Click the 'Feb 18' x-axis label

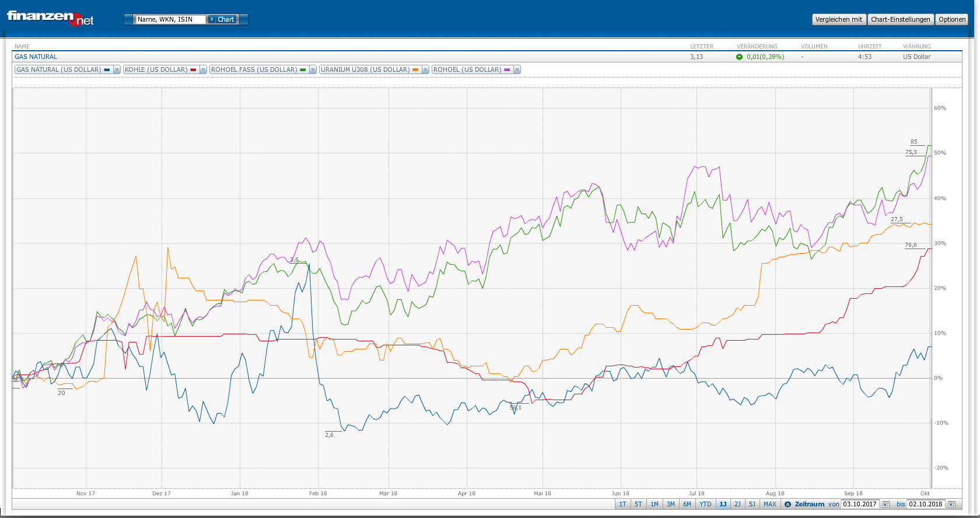point(318,494)
